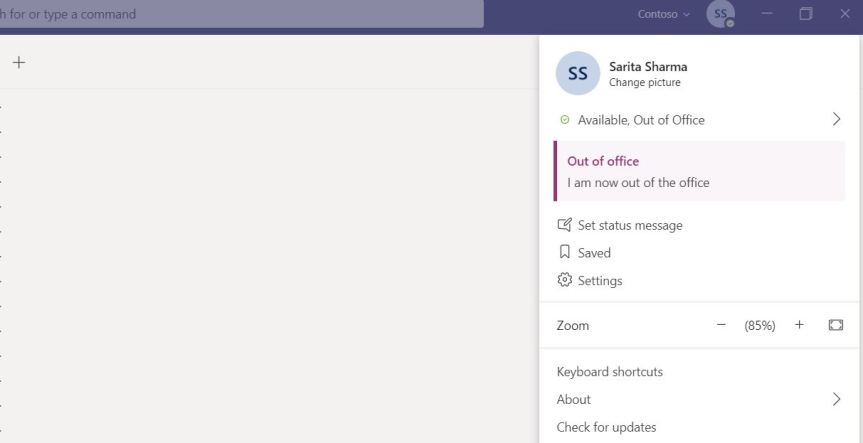Screen dimensions: 863x443
Task: Open Settings via the gear icon
Action: (565, 281)
